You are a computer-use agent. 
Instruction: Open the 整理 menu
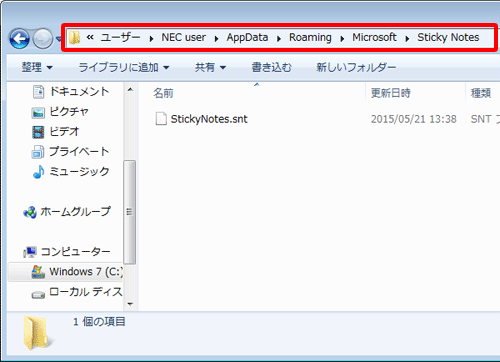click(37, 68)
